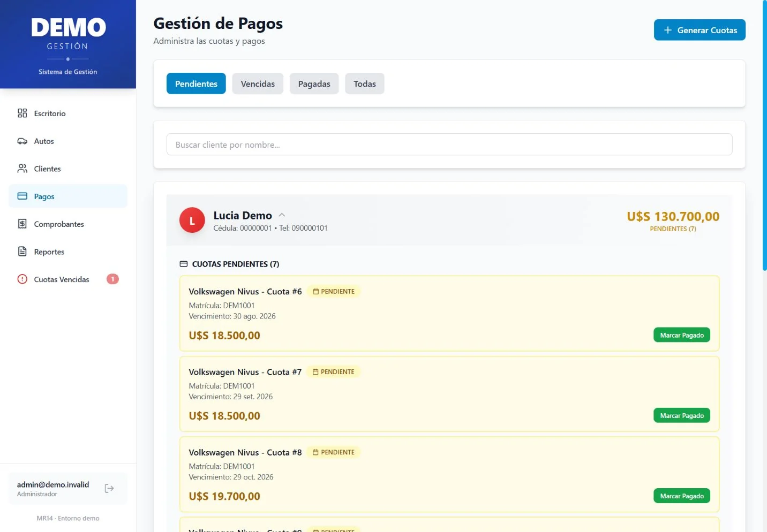Click the logout icon next to admin email

pos(109,488)
